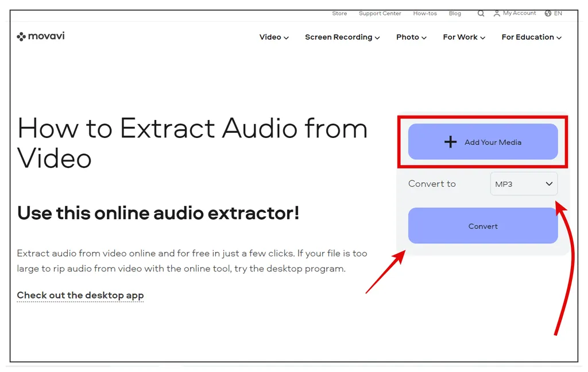588x372 pixels.
Task: Click the plus icon on Add Your Media
Action: click(451, 142)
